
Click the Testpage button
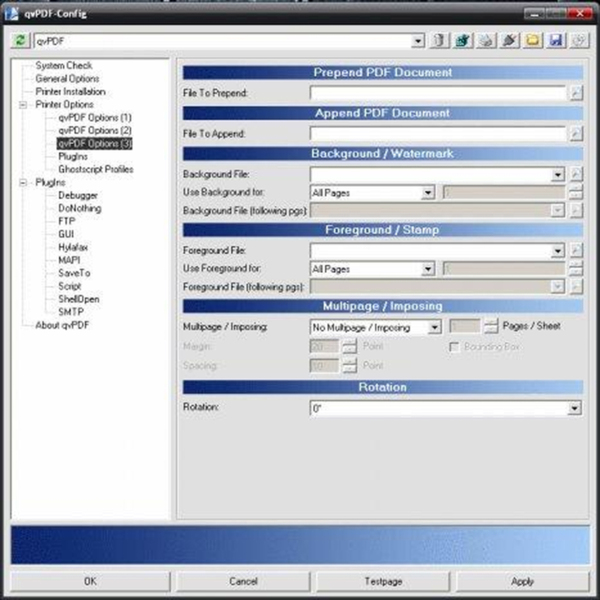click(383, 581)
